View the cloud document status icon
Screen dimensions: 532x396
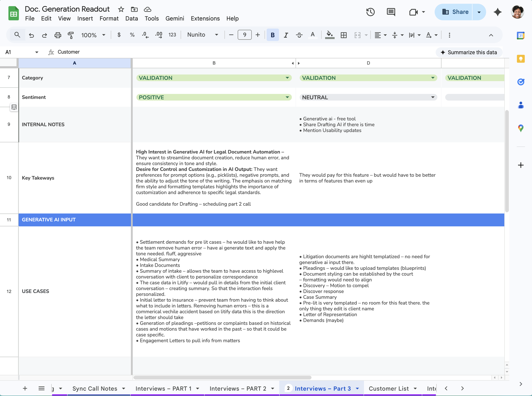point(147,9)
